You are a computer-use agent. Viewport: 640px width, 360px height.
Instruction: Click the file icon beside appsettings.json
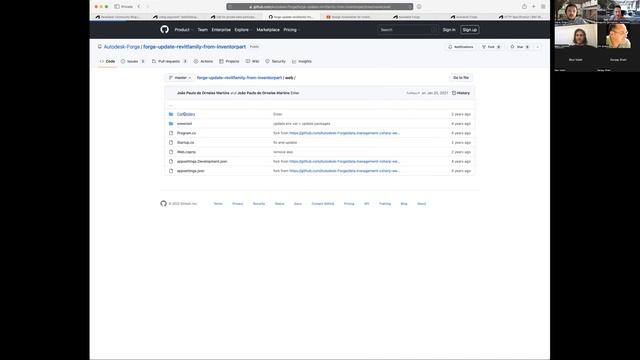(171, 171)
